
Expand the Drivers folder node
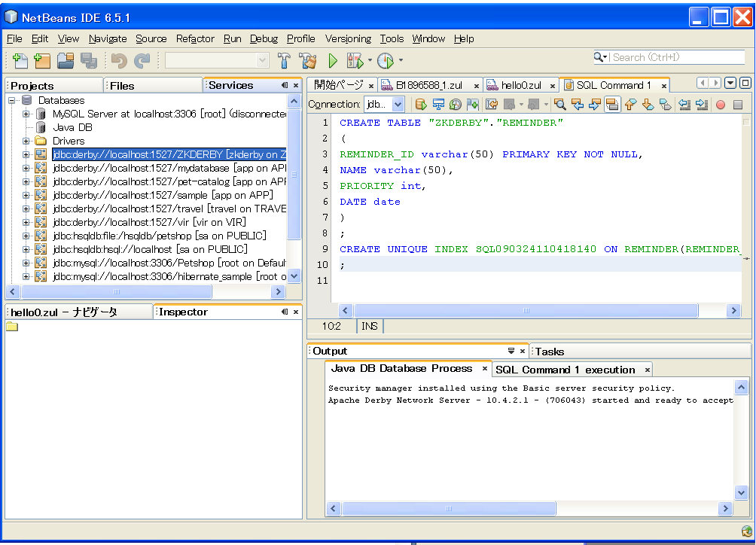point(26,141)
